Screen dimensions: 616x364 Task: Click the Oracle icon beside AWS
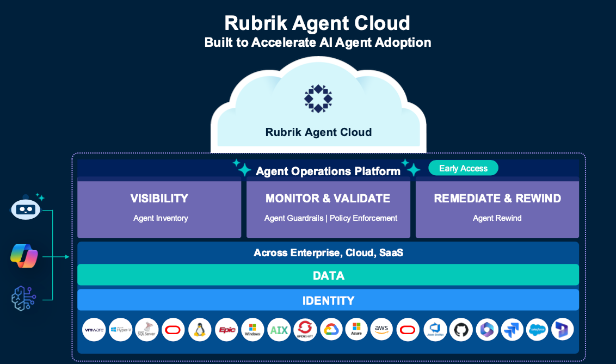click(x=408, y=329)
